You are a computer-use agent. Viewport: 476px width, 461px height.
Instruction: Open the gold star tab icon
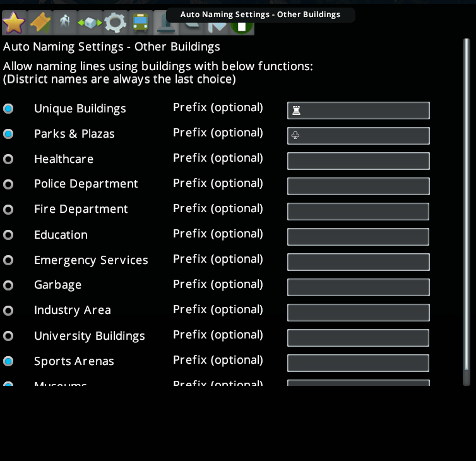click(x=14, y=23)
